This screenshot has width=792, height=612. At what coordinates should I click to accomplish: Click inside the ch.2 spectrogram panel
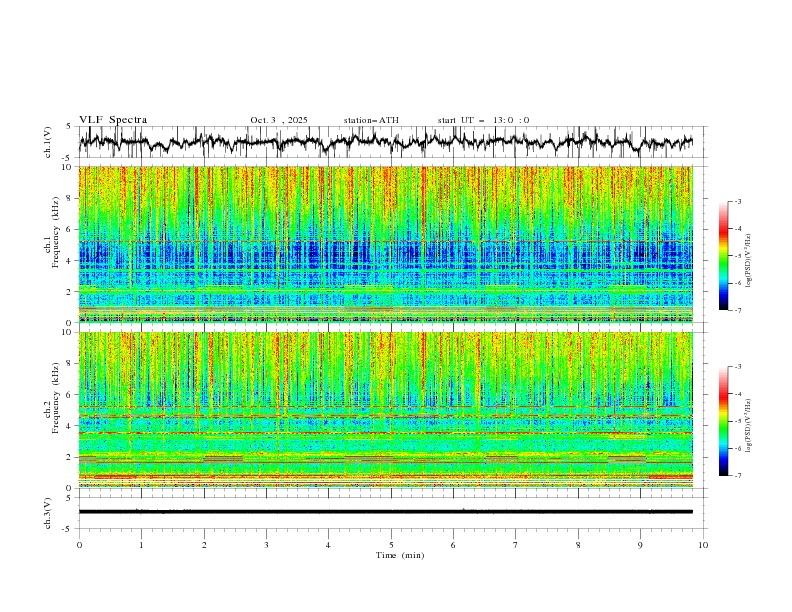coord(386,410)
